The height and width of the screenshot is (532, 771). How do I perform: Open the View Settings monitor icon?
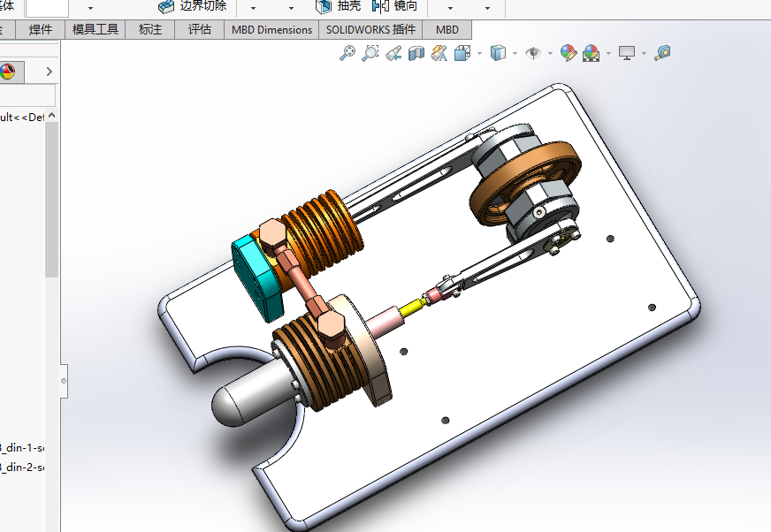click(626, 53)
